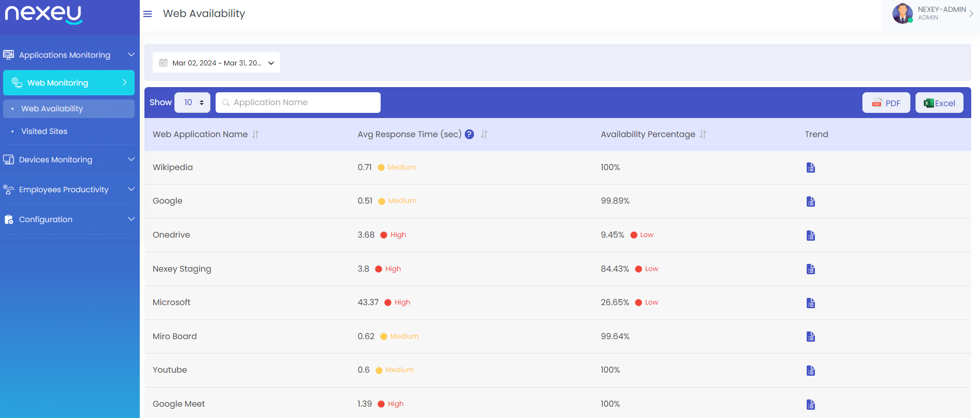The image size is (980, 418).
Task: View trend icon for Microsoft row
Action: (x=811, y=303)
